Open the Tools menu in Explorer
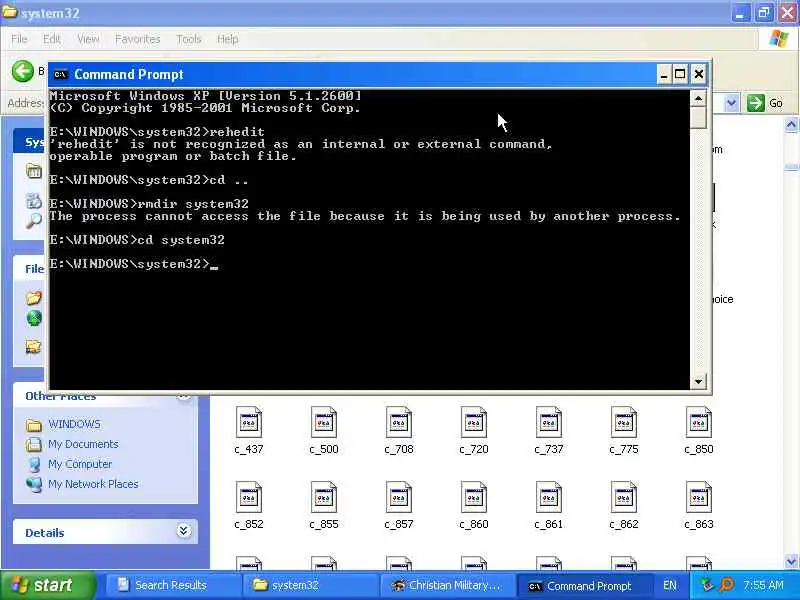 pyautogui.click(x=189, y=39)
